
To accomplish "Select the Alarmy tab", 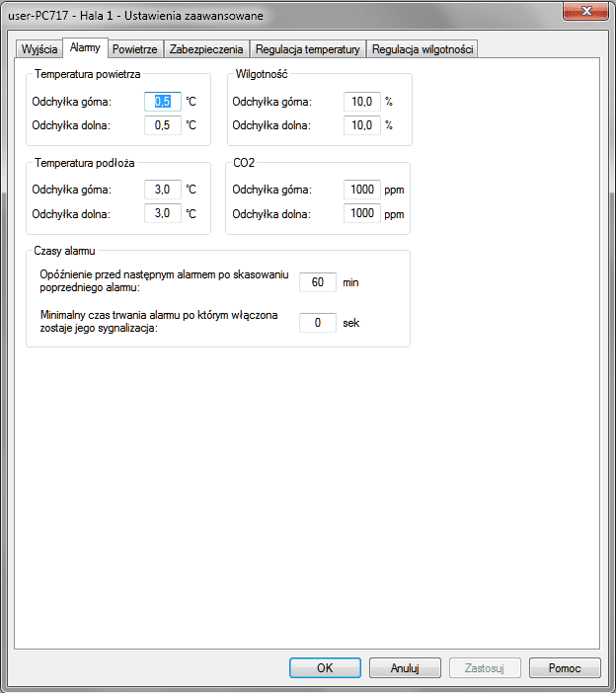I will click(85, 47).
